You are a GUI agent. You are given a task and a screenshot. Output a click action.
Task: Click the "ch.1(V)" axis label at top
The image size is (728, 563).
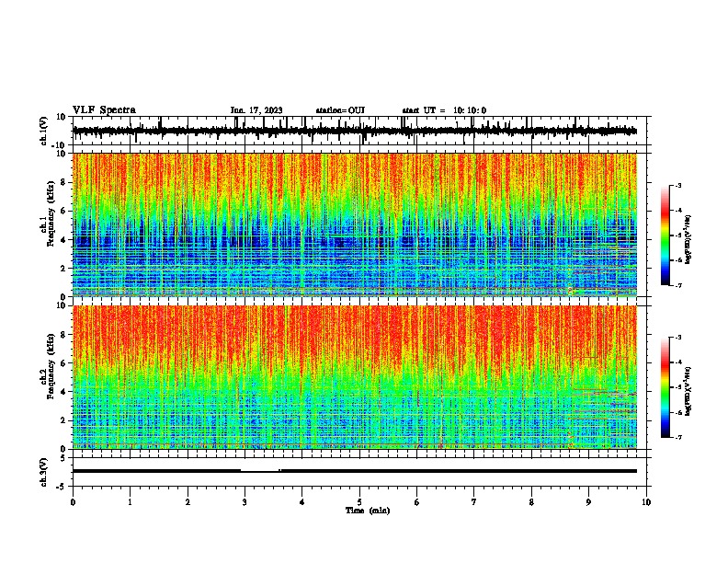tap(44, 131)
